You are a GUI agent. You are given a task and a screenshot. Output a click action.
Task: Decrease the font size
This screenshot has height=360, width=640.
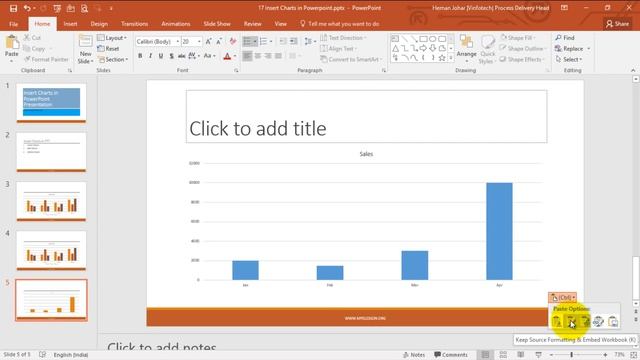(x=219, y=42)
